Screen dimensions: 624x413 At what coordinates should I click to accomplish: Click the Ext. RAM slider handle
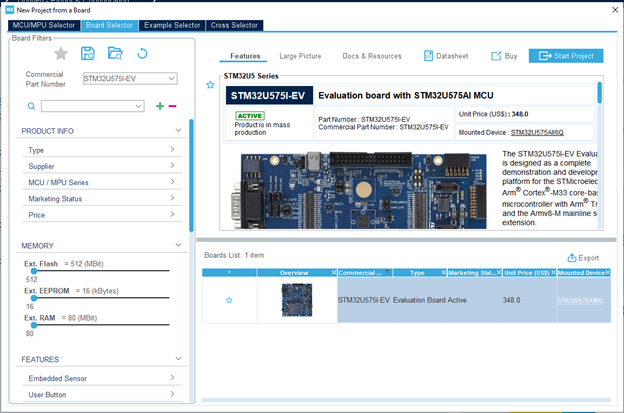tap(34, 325)
